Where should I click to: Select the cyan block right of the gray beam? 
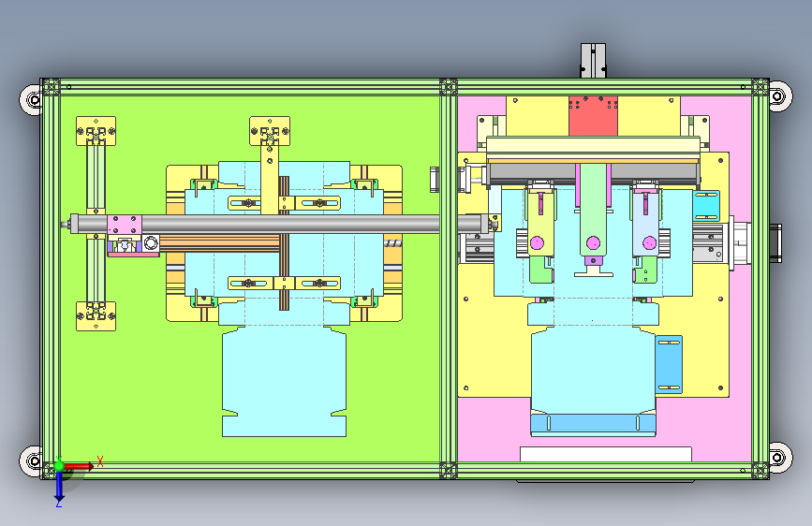tap(706, 205)
